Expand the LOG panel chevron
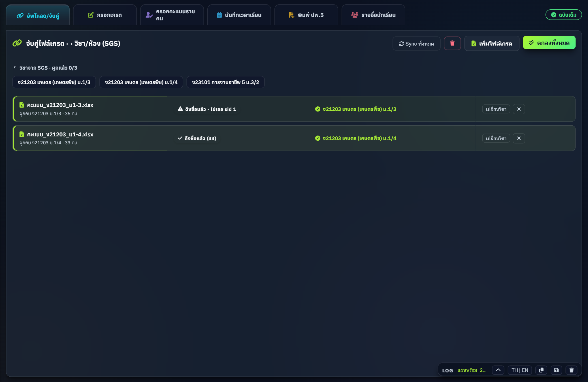 point(498,370)
